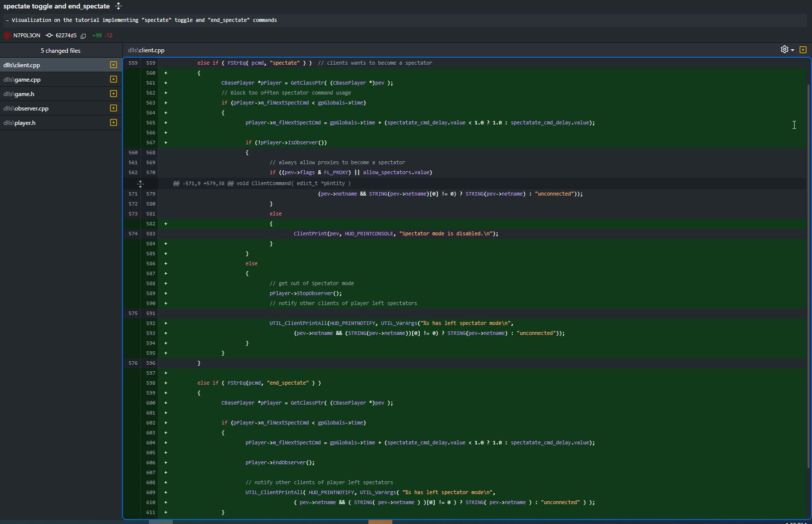Click the '5 changed files' header

[x=60, y=51]
